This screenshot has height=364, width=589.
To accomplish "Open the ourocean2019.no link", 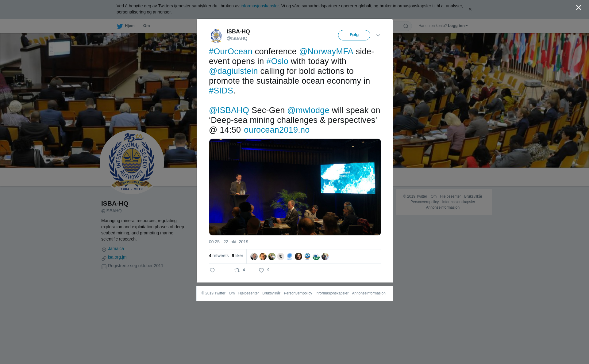I will (x=277, y=130).
